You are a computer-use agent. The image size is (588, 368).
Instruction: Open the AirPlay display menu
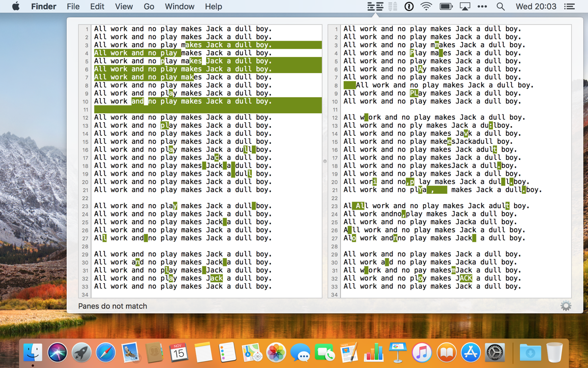tap(465, 6)
